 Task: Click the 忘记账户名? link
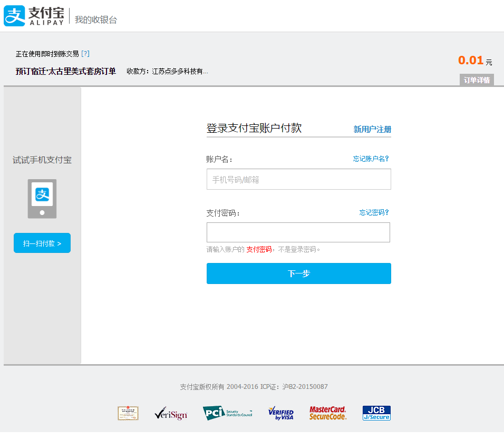tap(371, 159)
